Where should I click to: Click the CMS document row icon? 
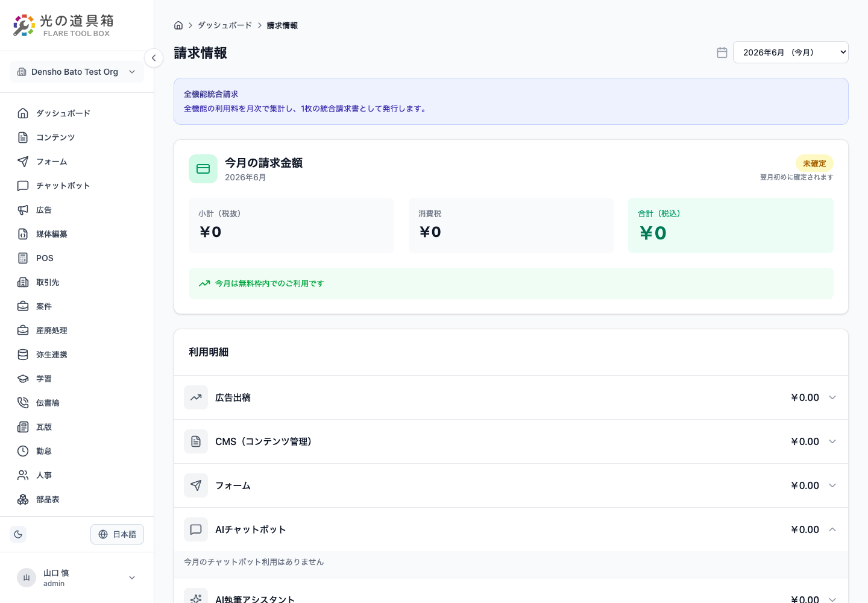[x=196, y=441]
